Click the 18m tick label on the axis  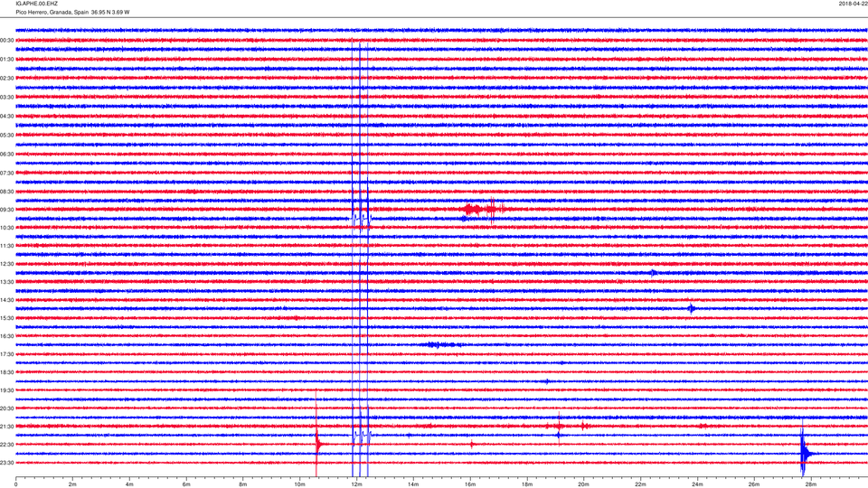[x=526, y=484]
